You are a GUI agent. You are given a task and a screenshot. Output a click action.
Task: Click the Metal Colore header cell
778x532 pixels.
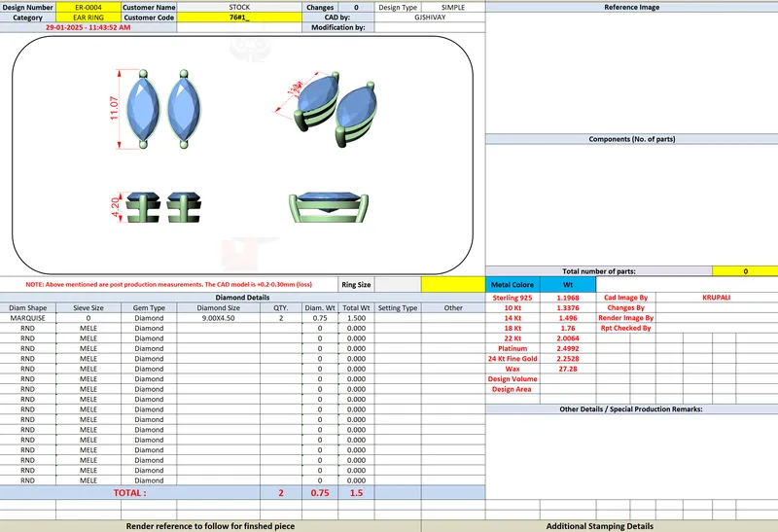[x=513, y=285]
